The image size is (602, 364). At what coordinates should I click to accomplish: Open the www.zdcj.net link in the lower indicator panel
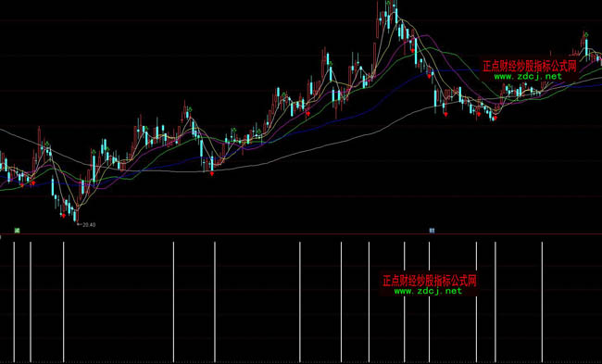(x=428, y=291)
